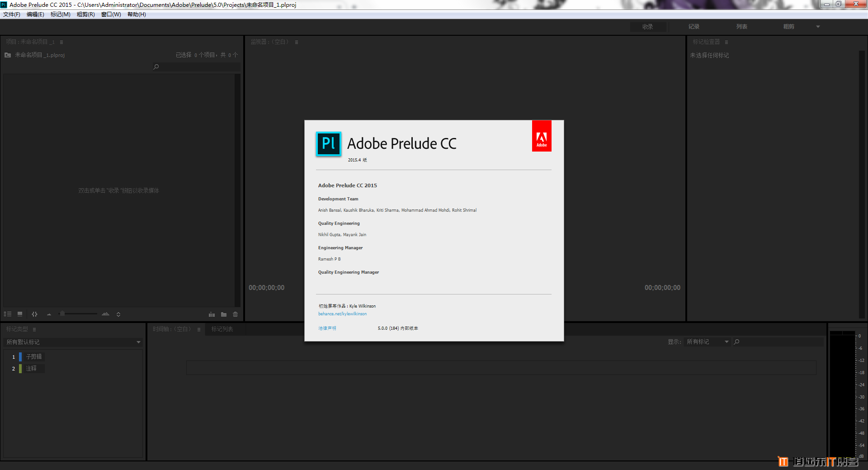The height and width of the screenshot is (470, 868).
Task: Click the 未命名项目_1.plproj project name
Action: tap(40, 55)
